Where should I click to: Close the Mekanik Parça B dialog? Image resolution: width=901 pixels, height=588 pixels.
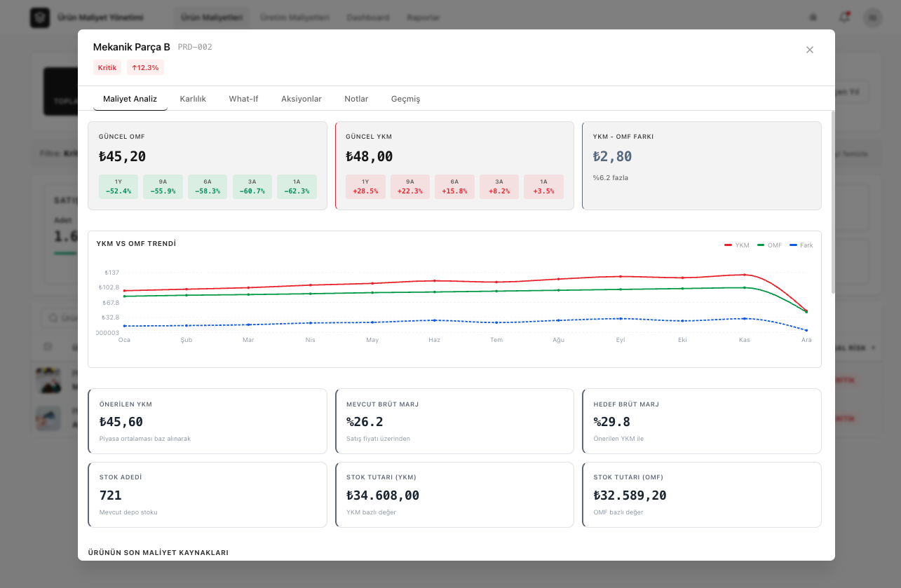(x=810, y=50)
